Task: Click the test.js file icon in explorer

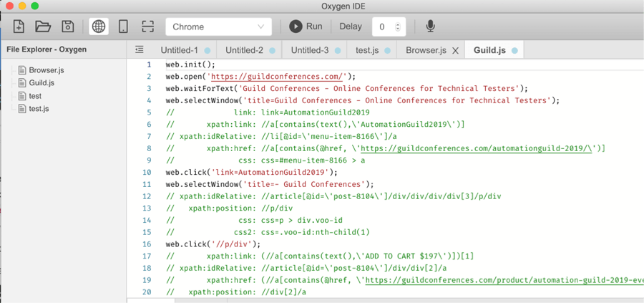Action: click(x=22, y=109)
